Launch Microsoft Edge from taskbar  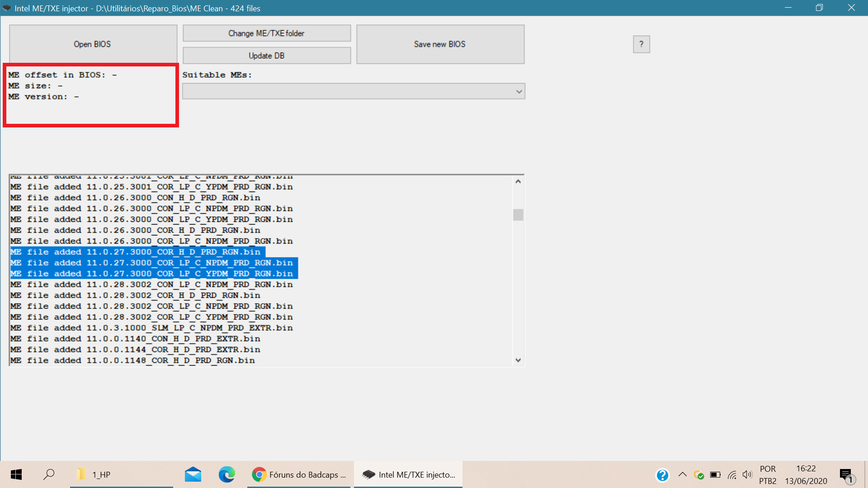pyautogui.click(x=226, y=474)
